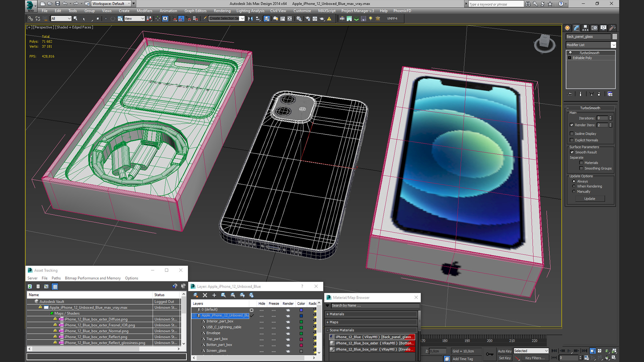Click the Zoom viewport navigation icon
644x362 pixels.
[x=593, y=351]
